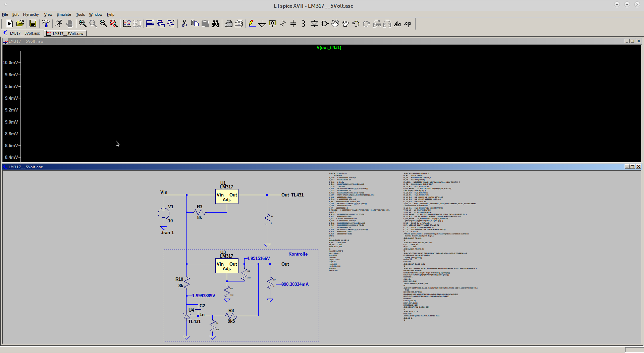
Task: Select the Label Net tool
Action: click(x=272, y=24)
